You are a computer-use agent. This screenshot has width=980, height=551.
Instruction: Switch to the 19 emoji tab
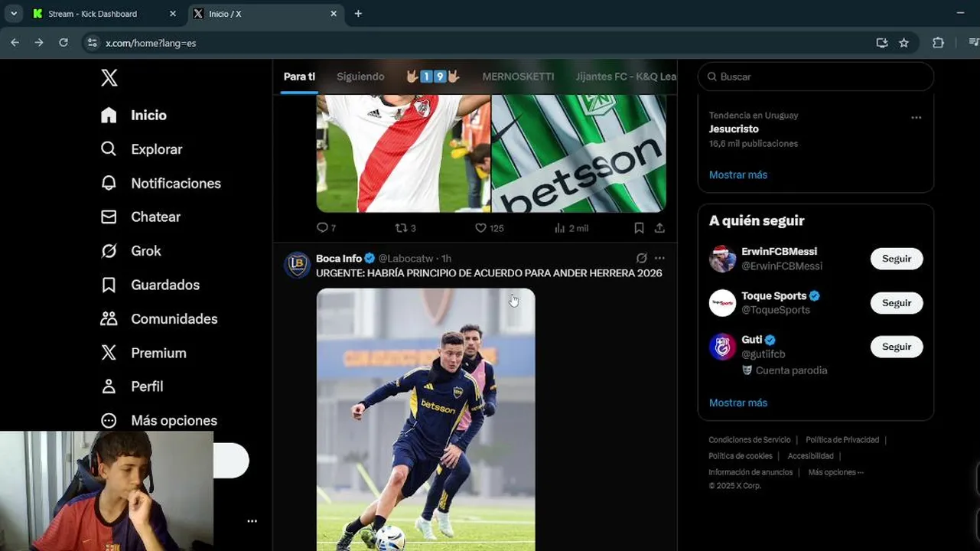pyautogui.click(x=432, y=77)
